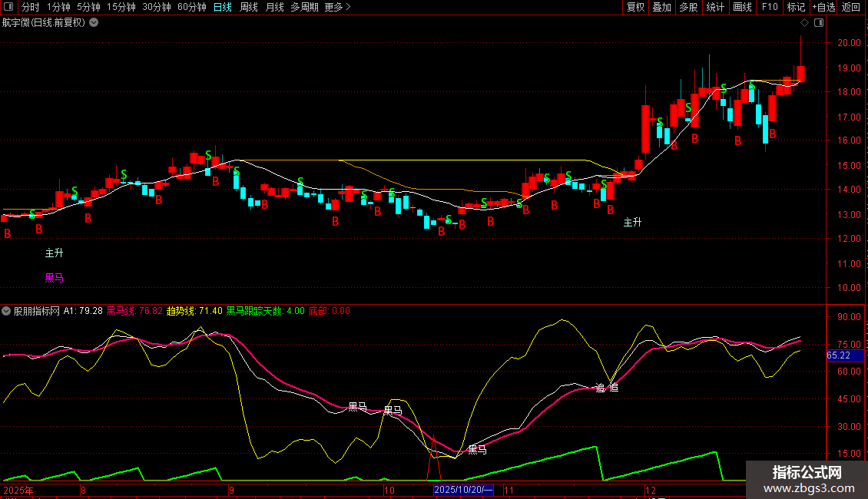Open the 标记 marker tool
Image resolution: width=868 pixels, height=499 pixels.
tap(796, 7)
